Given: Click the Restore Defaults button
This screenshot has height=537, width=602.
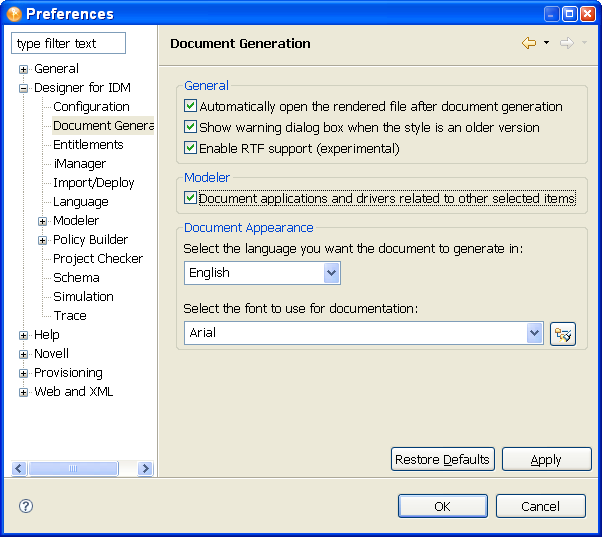Looking at the screenshot, I should click(x=442, y=459).
